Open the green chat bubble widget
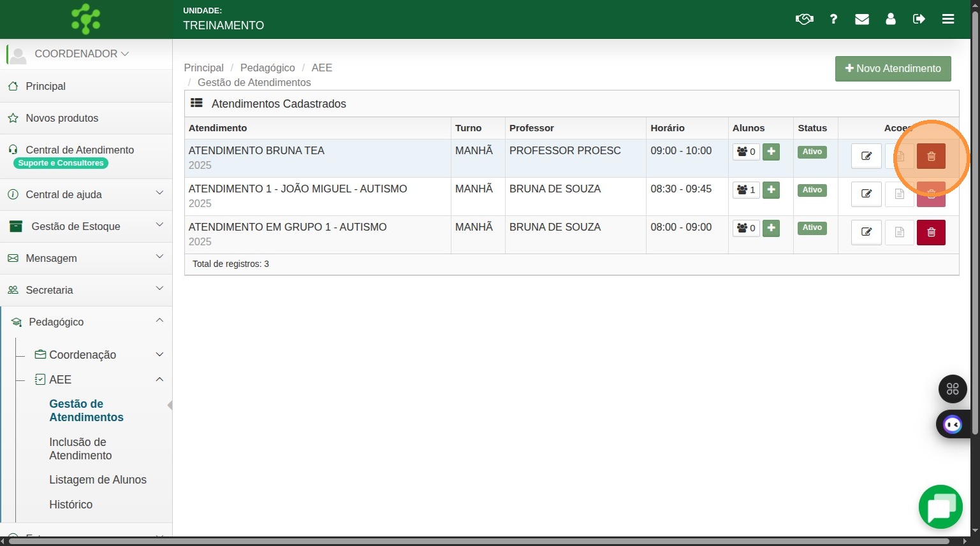 click(940, 507)
